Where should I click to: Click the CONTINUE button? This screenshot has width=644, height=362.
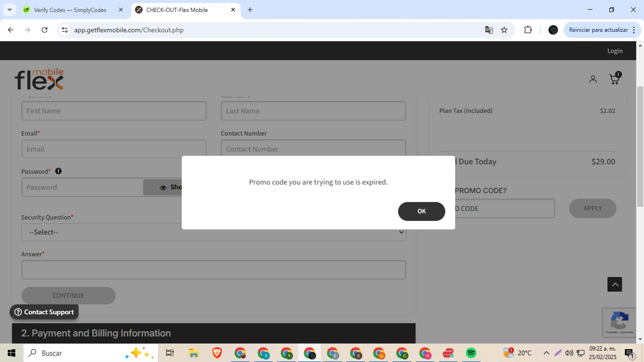click(x=68, y=295)
